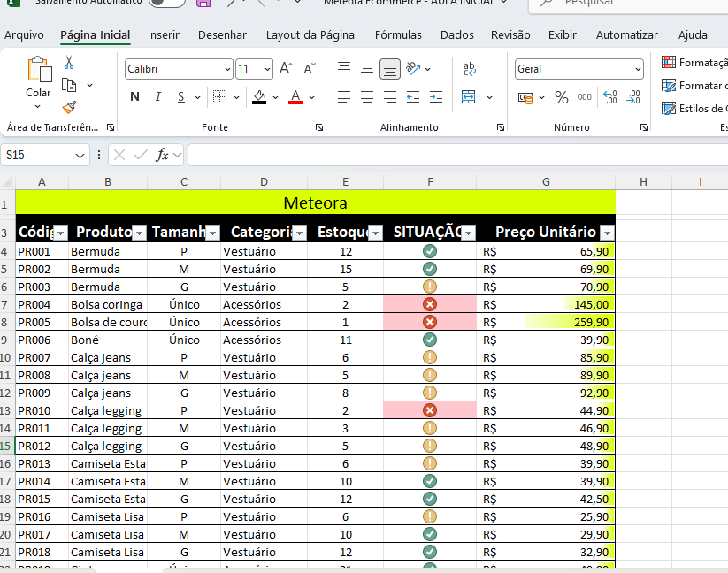
Task: Click the increase indent icon
Action: (436, 97)
